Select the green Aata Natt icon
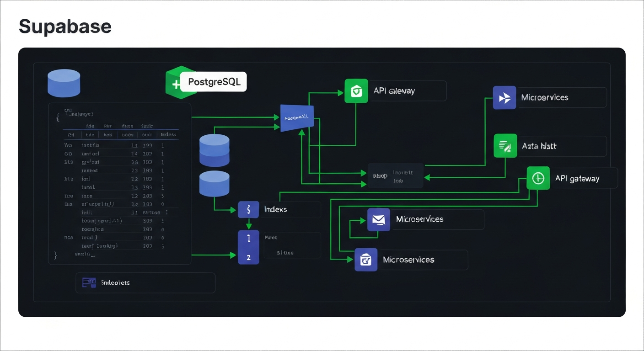The image size is (644, 351). 505,146
